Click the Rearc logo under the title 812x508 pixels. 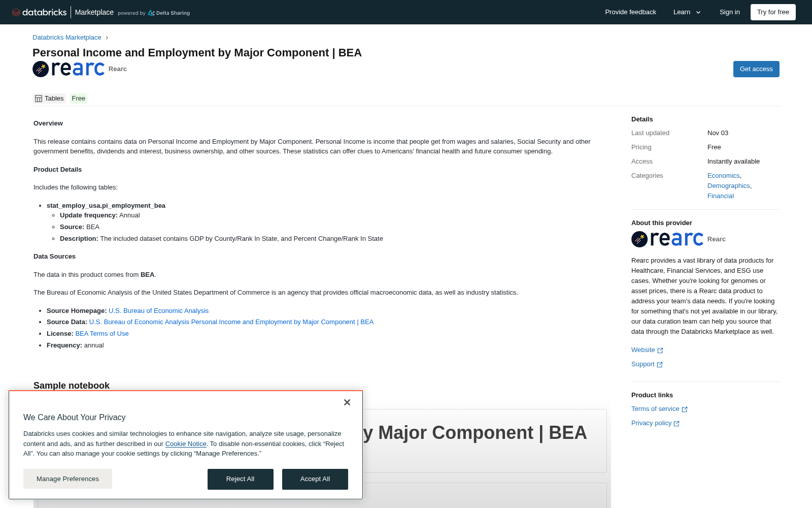tap(69, 69)
